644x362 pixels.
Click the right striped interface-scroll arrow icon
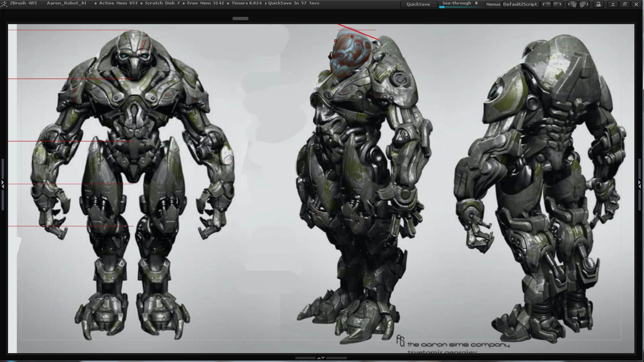559,4
